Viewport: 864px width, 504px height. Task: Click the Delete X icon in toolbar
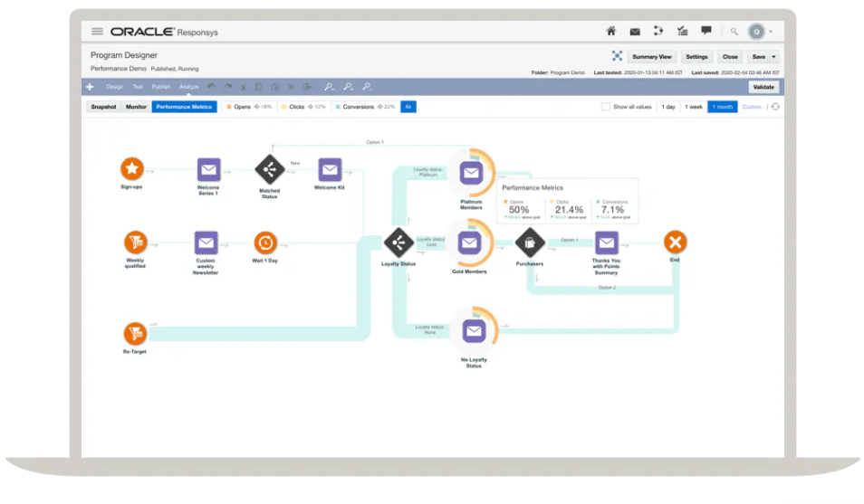291,87
